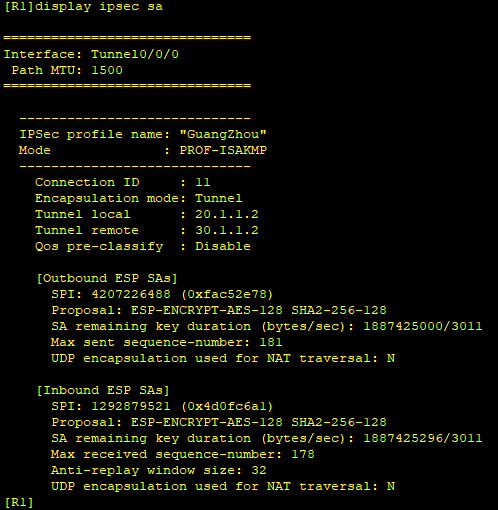Click the [Outbound ESP SAs] heading
The image size is (498, 510).
click(x=107, y=278)
